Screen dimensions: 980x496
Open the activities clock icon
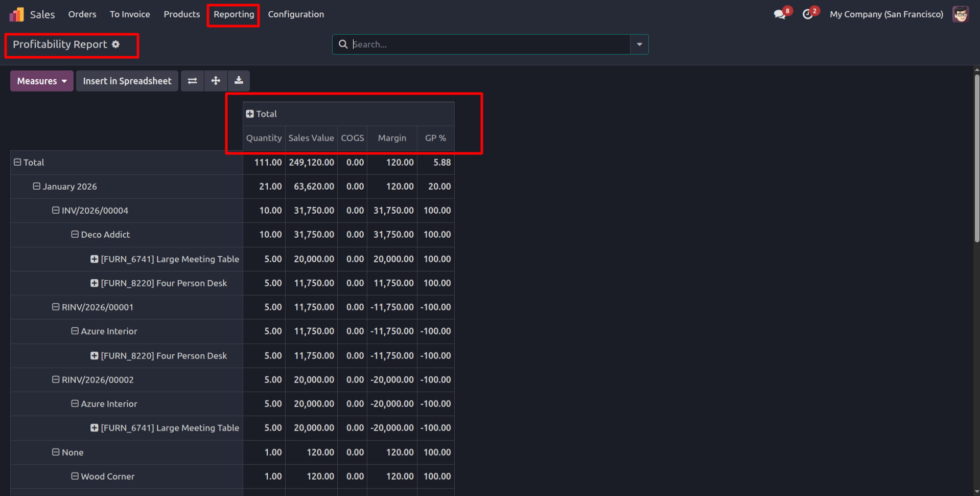808,14
